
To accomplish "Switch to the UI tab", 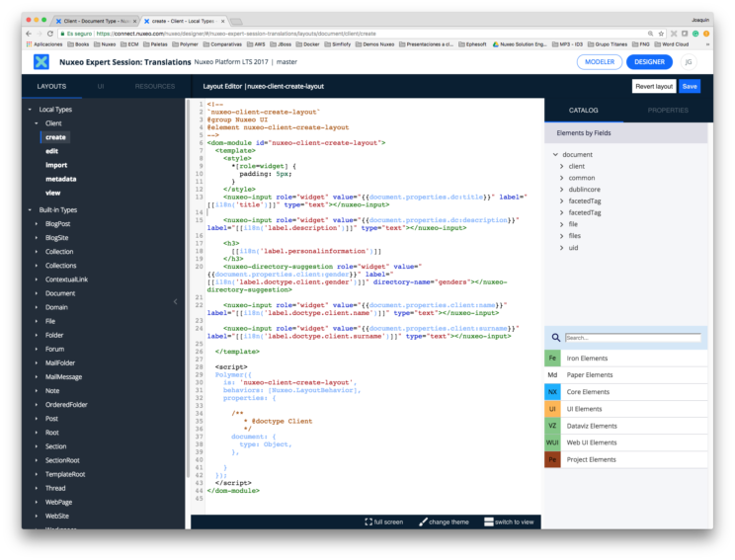I will 101,87.
